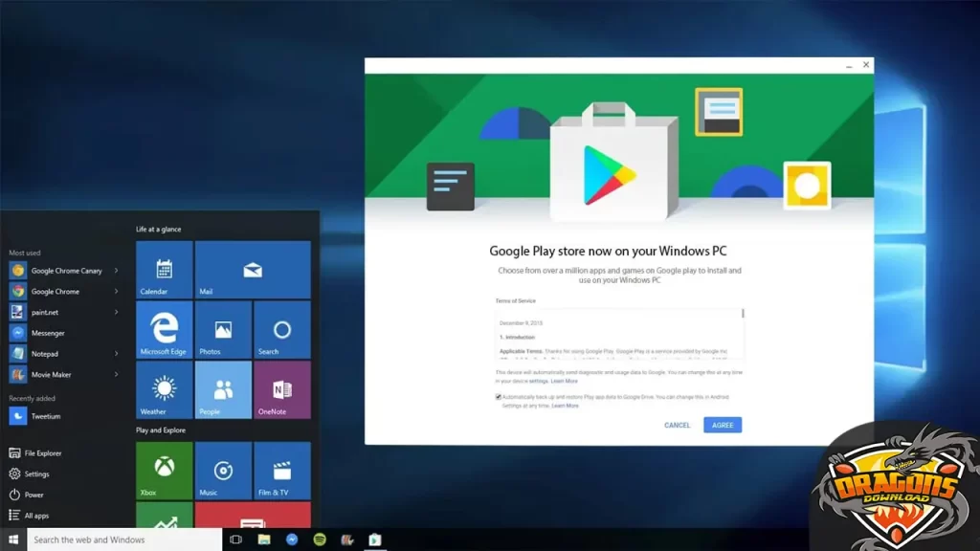Click the Calendar tile

[x=164, y=270]
